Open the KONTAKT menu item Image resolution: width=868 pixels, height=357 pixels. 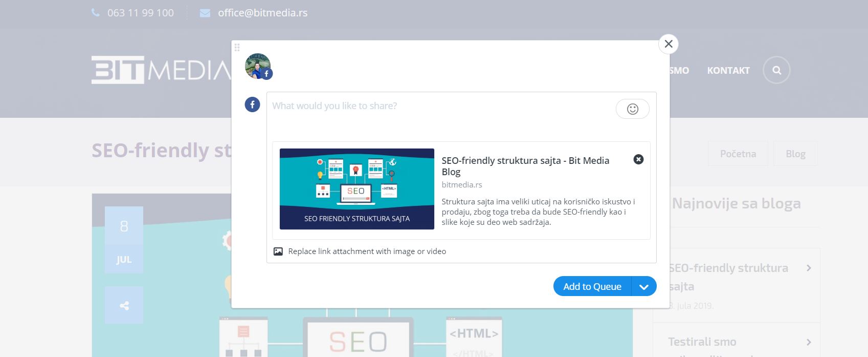tap(728, 71)
